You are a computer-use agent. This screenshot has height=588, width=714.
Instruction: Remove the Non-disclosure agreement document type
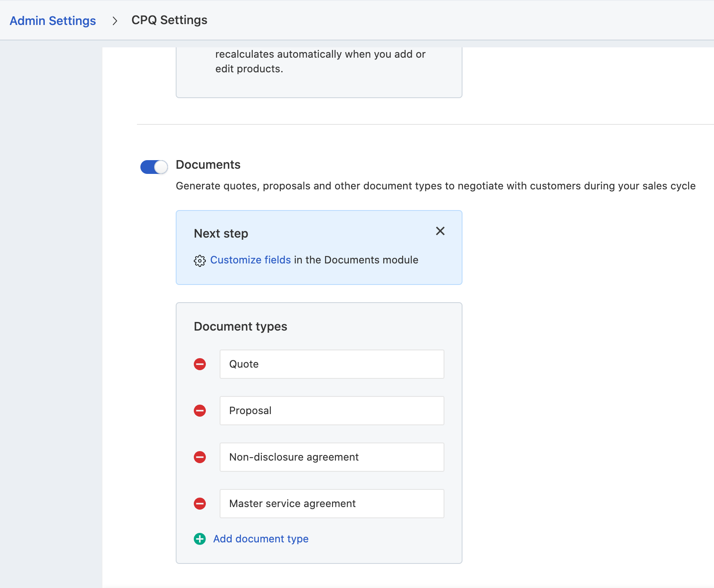pyautogui.click(x=200, y=457)
